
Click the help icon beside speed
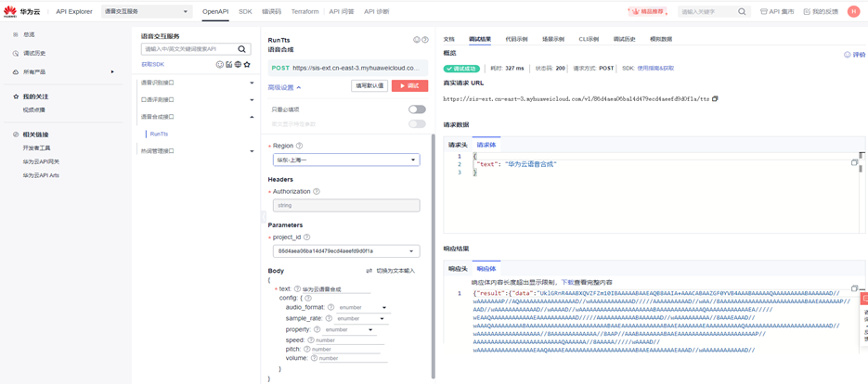pos(311,340)
